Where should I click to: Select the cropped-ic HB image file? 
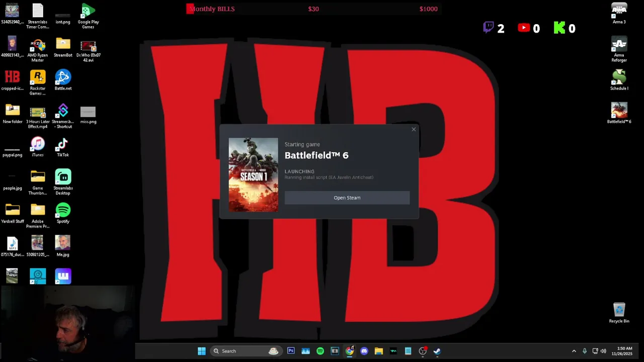[13, 80]
